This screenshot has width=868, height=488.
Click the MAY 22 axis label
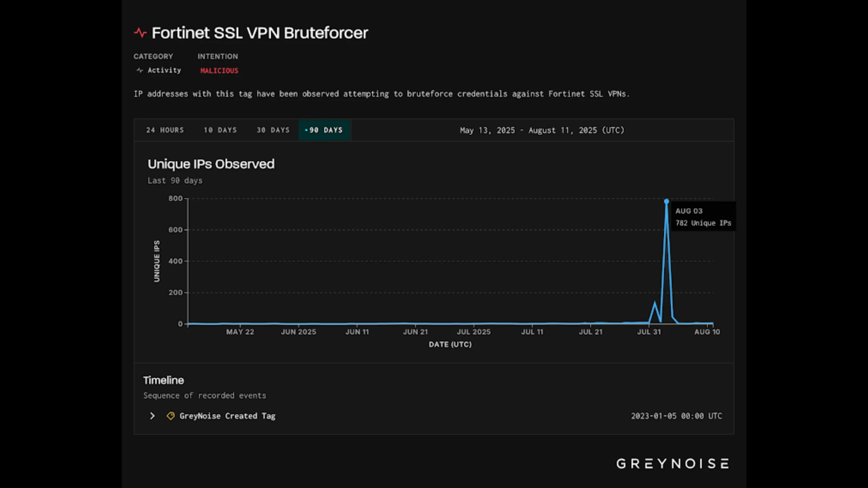[x=240, y=332]
